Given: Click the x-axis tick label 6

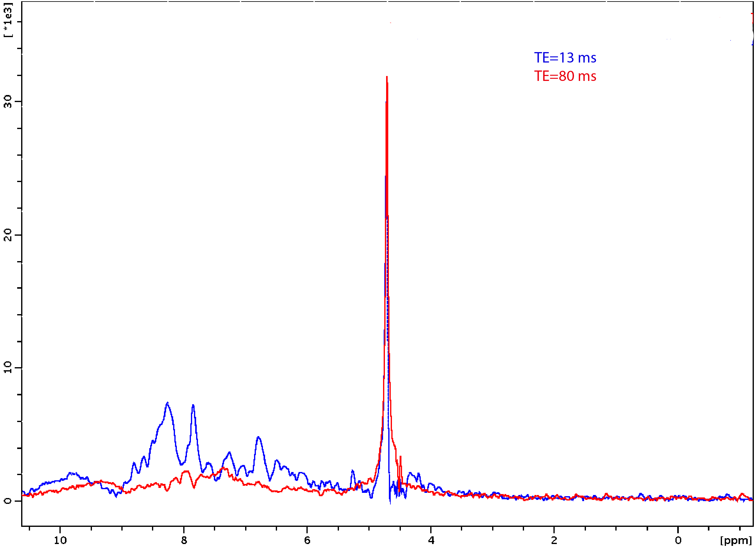Looking at the screenshot, I should click(x=307, y=541).
